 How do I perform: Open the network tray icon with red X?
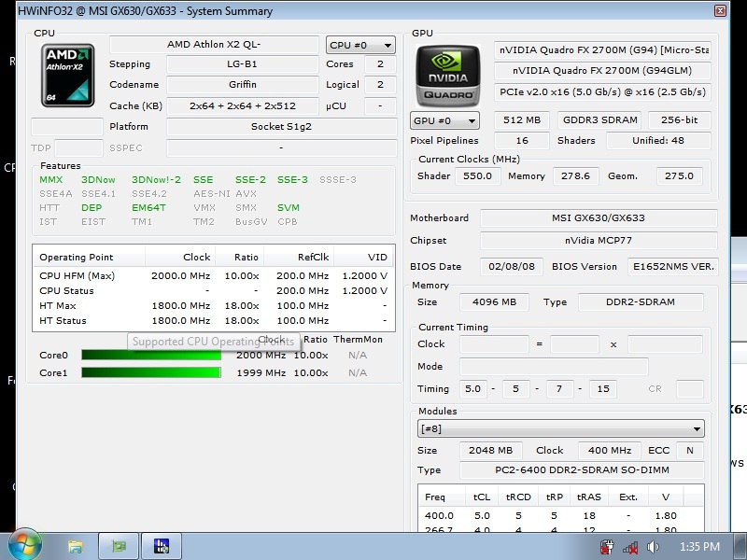(x=629, y=547)
